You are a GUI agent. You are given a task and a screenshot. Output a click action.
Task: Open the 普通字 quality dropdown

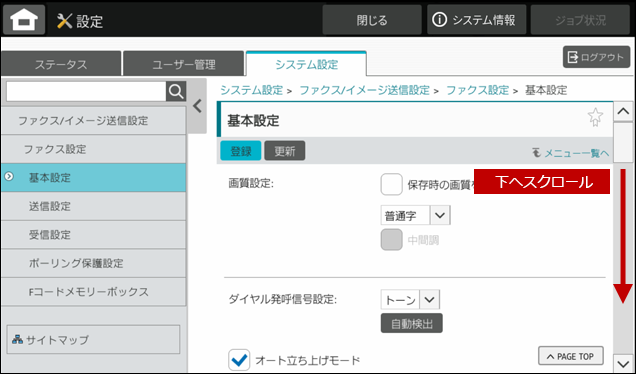click(x=415, y=215)
